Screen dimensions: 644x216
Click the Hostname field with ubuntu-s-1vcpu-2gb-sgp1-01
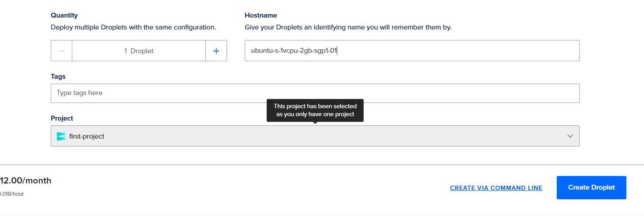point(412,51)
